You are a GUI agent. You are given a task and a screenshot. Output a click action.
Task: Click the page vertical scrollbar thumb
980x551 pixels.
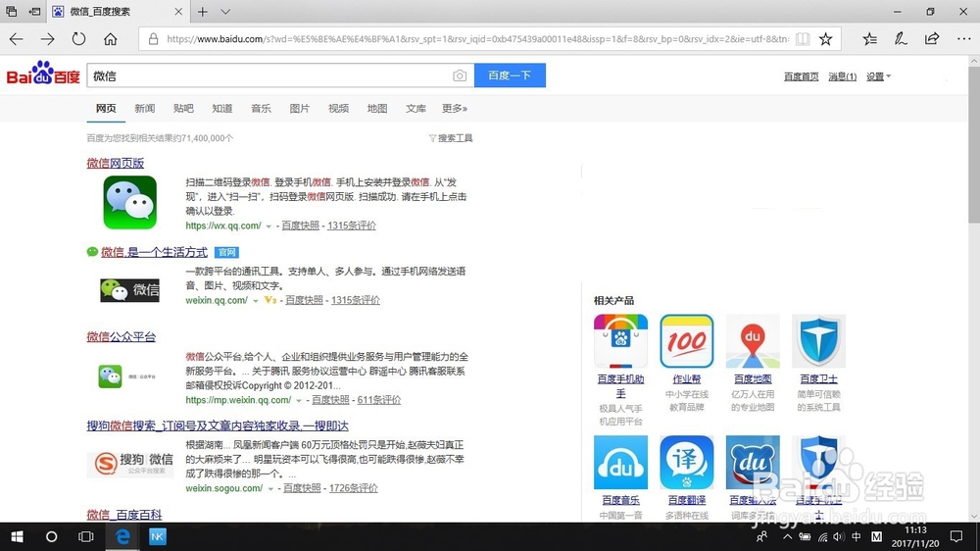[974, 144]
